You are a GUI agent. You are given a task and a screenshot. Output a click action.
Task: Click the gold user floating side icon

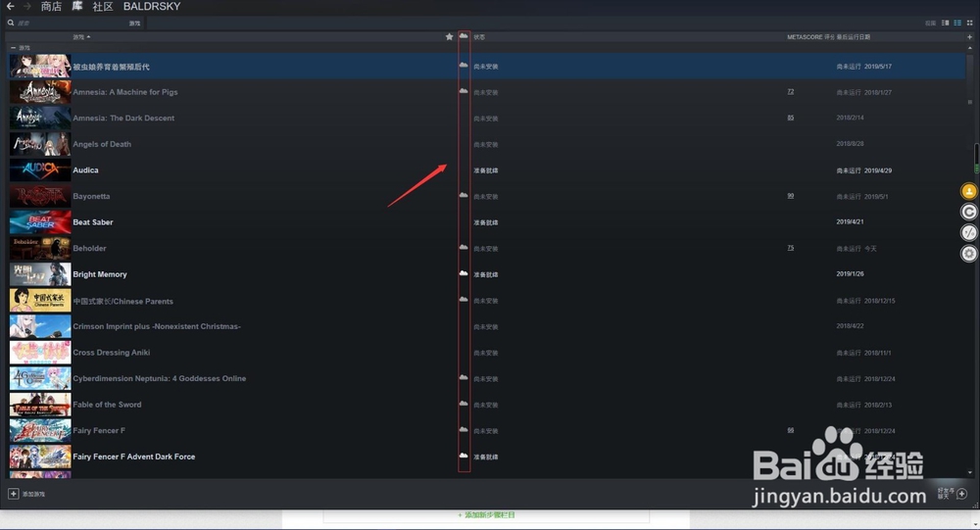(969, 191)
